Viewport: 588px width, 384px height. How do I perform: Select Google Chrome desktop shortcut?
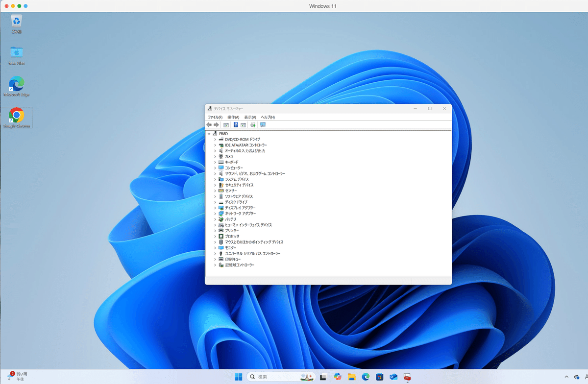point(17,118)
